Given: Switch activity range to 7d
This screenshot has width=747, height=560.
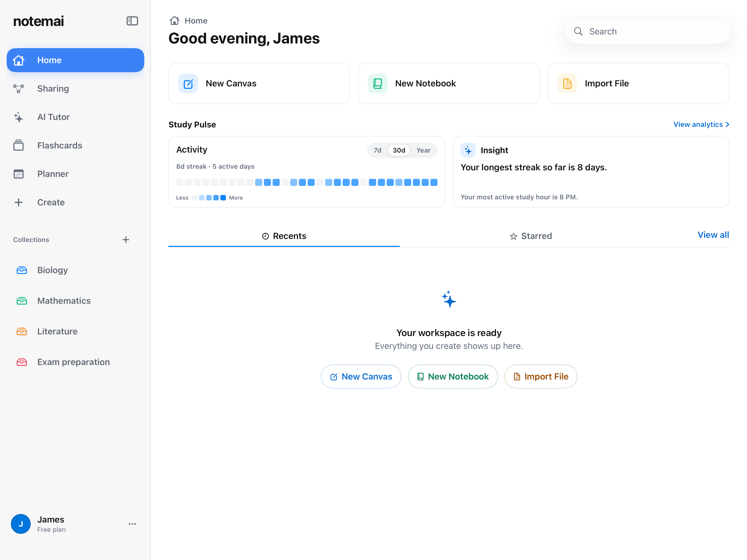Looking at the screenshot, I should tap(378, 150).
